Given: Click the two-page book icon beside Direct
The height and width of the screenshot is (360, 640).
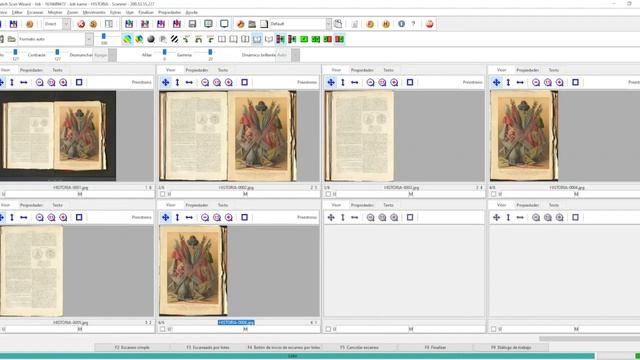Looking at the screenshot, I should [109, 24].
